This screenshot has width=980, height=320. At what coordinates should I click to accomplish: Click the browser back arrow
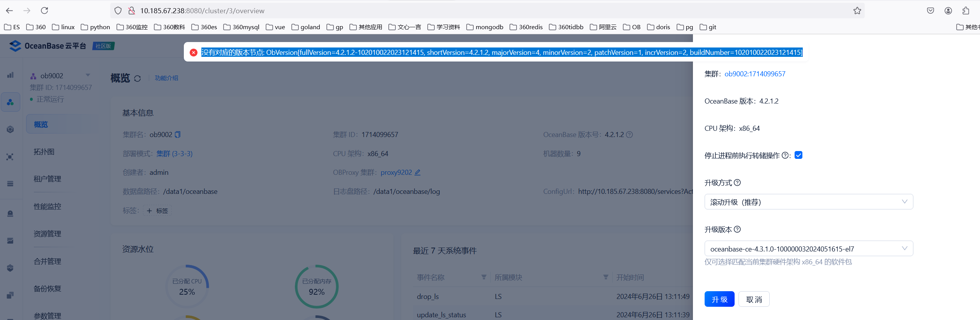tap(10, 11)
